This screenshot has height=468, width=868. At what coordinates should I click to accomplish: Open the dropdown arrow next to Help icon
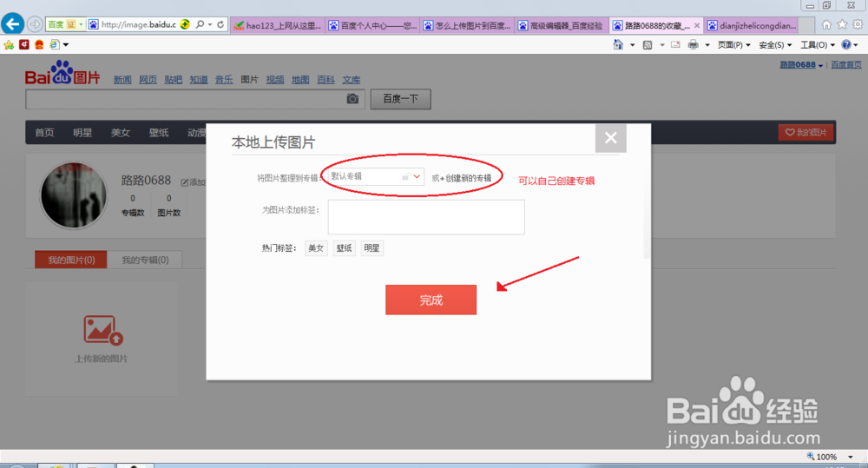(x=856, y=45)
